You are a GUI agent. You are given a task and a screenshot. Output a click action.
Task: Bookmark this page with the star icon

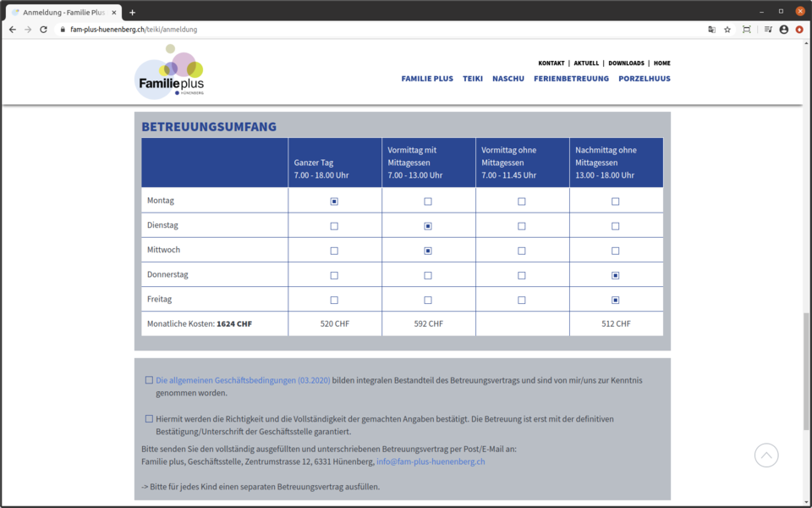point(727,30)
